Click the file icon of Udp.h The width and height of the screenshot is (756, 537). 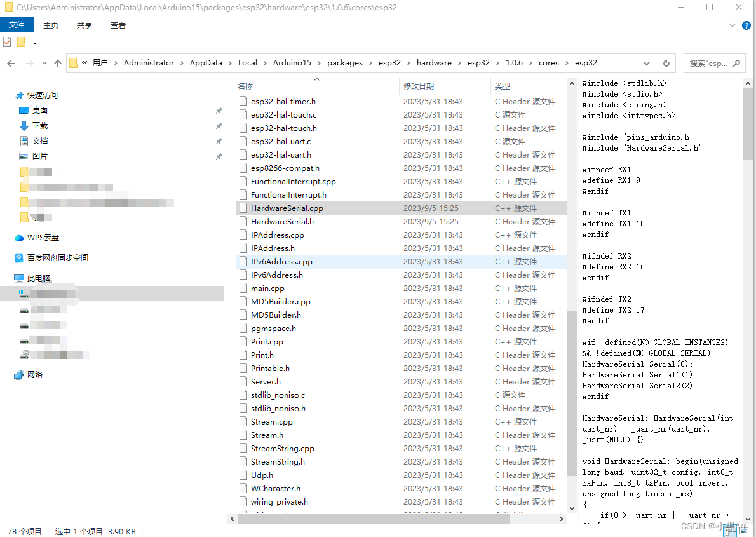243,475
